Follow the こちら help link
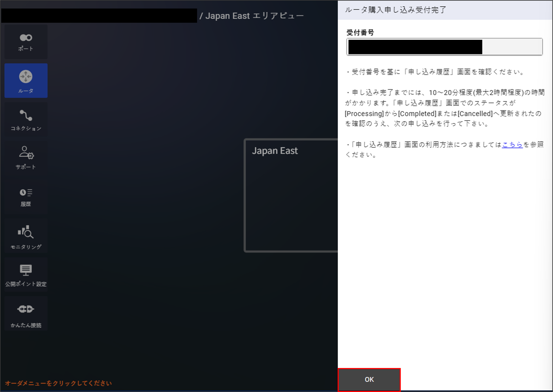This screenshot has width=553, height=392. pos(512,145)
